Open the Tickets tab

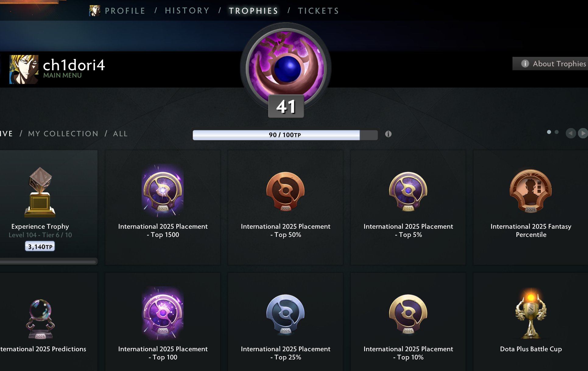coord(318,11)
